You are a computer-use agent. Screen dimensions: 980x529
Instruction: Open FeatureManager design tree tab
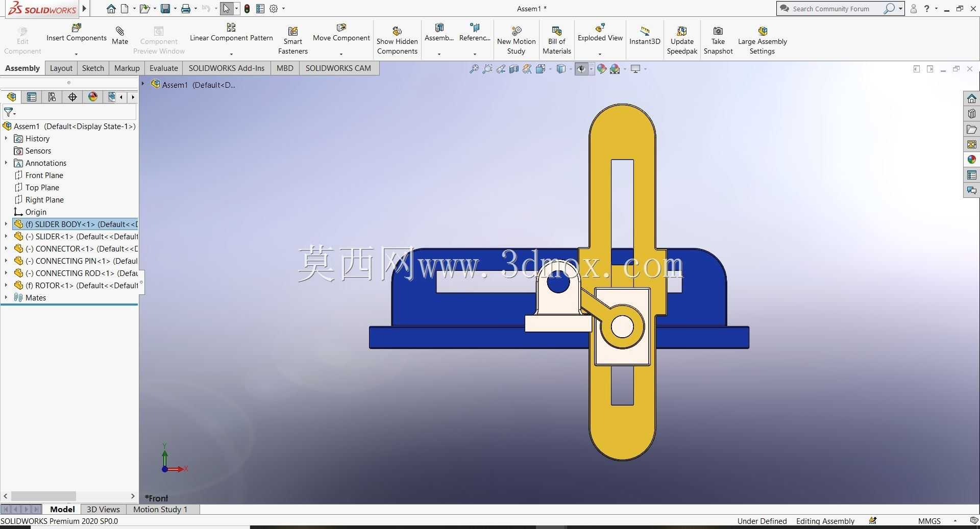point(11,97)
